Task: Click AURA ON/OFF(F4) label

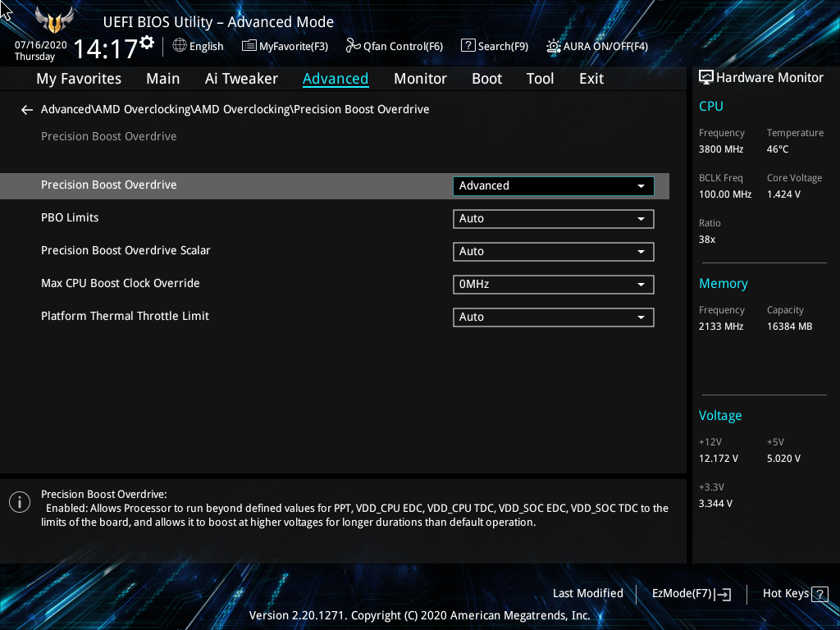Action: click(605, 47)
